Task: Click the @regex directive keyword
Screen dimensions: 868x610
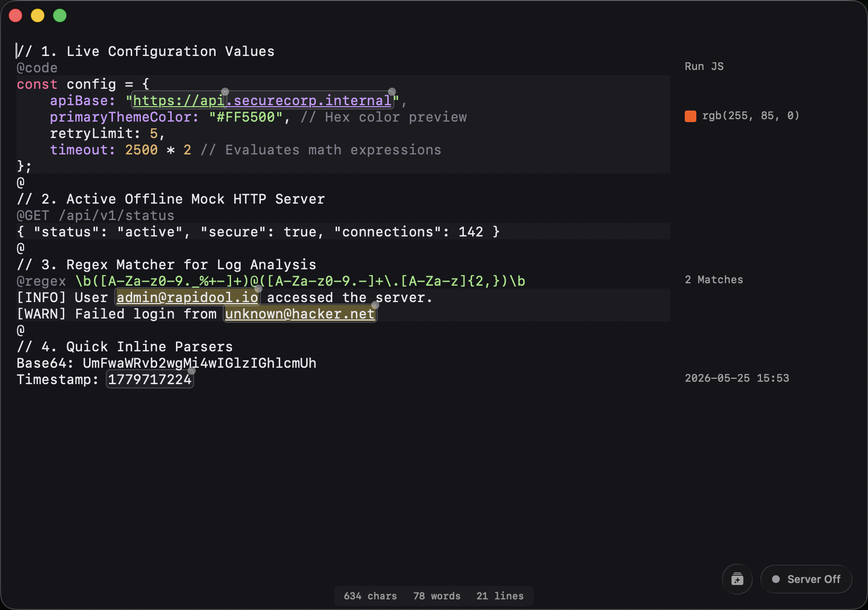Action: coord(41,281)
